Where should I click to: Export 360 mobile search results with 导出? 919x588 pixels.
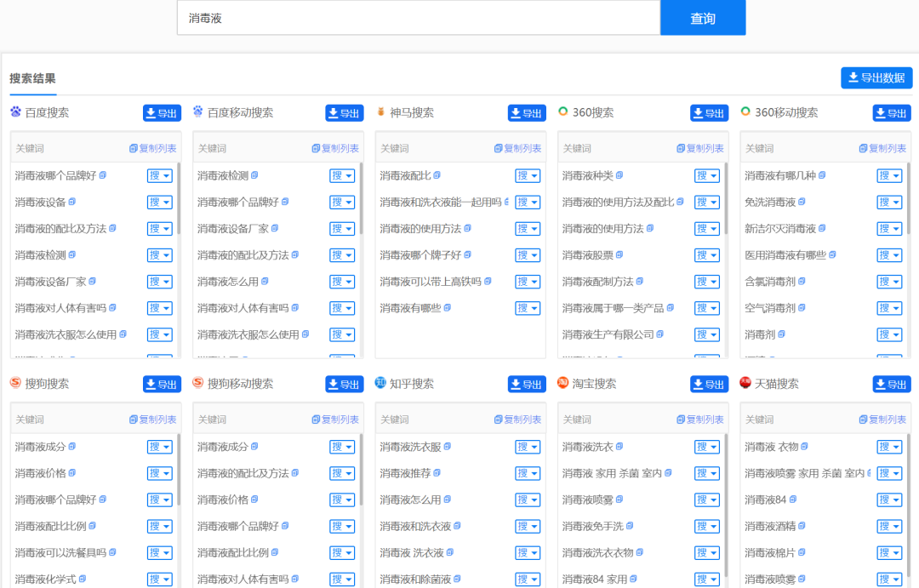coord(892,113)
